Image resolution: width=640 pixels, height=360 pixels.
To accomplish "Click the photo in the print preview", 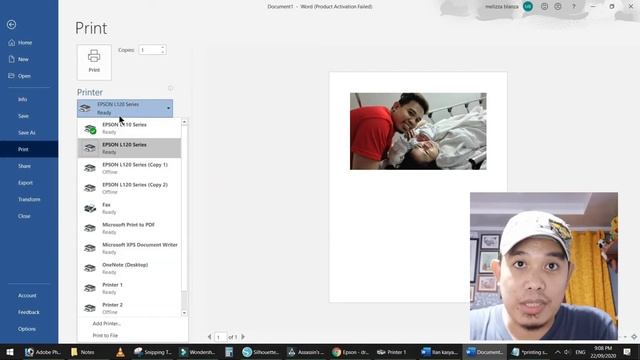I will [418, 131].
